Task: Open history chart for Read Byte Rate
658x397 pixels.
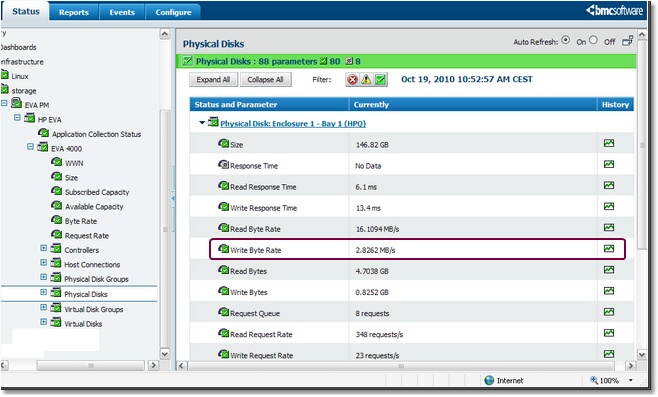Action: click(x=609, y=227)
